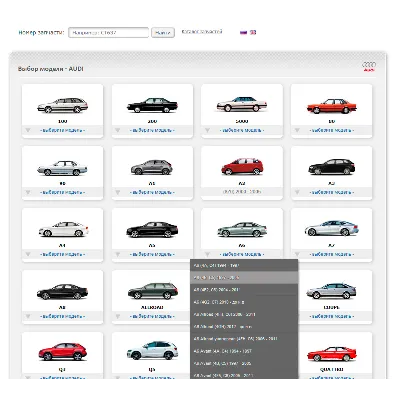This screenshot has height=400, width=400.
Task: Select A2 (8Z0) 2000-2005 model link
Action: (242, 192)
